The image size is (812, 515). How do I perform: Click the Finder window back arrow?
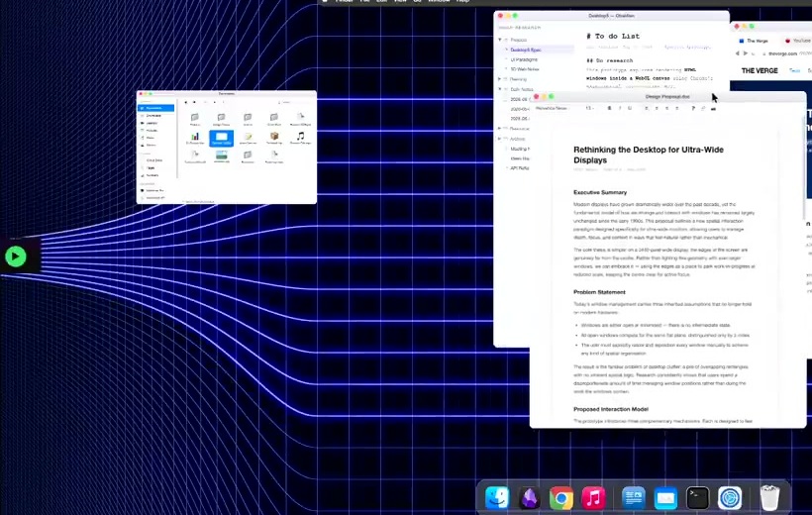pyautogui.click(x=186, y=102)
